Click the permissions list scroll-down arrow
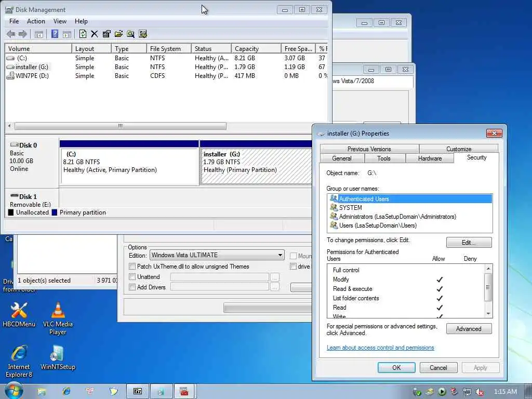Viewport: 532px width, 399px height. pyautogui.click(x=488, y=313)
